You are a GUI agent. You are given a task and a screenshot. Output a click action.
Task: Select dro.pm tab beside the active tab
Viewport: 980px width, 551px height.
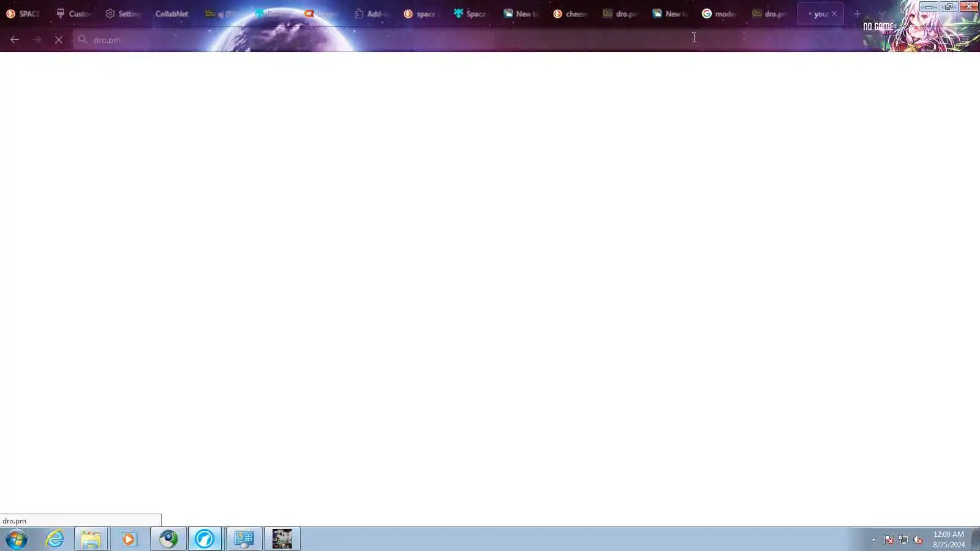[x=769, y=13]
